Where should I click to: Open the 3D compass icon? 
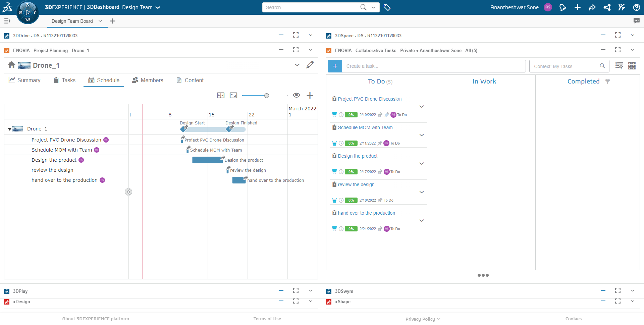tap(28, 12)
